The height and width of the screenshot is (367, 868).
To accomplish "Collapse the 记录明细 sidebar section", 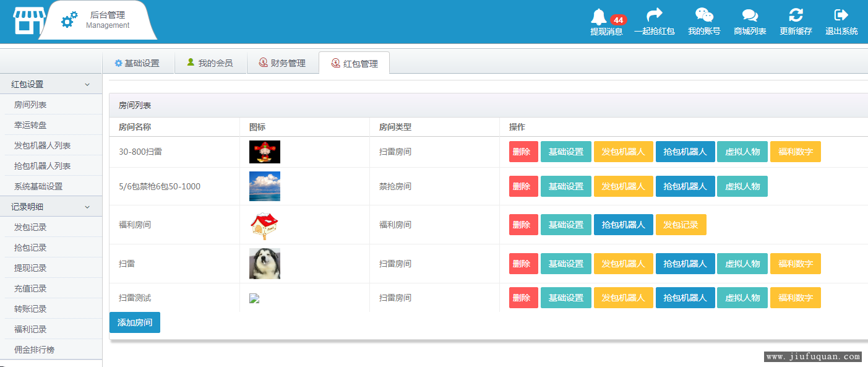I will coord(87,207).
